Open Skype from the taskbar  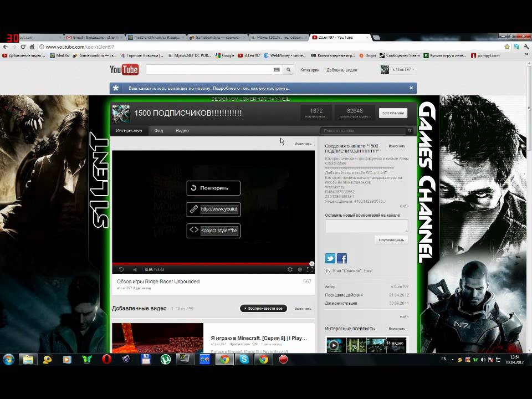pyautogui.click(x=244, y=359)
